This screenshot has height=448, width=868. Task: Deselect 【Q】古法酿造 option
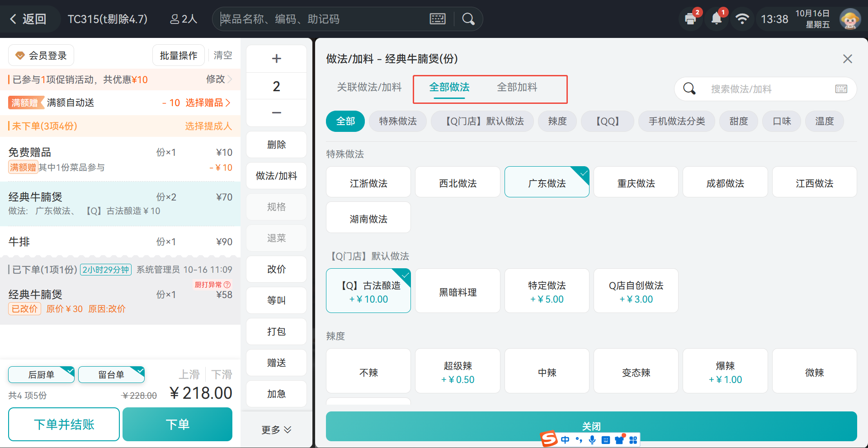(368, 291)
